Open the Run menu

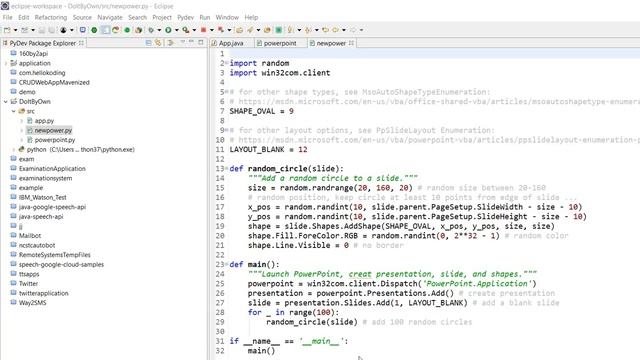pyautogui.click(x=204, y=17)
